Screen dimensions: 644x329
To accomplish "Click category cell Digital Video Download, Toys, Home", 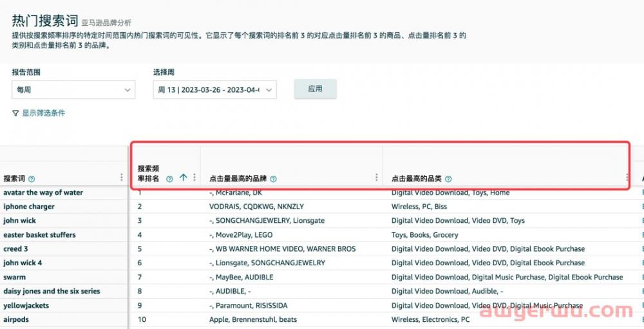I will pos(451,193).
